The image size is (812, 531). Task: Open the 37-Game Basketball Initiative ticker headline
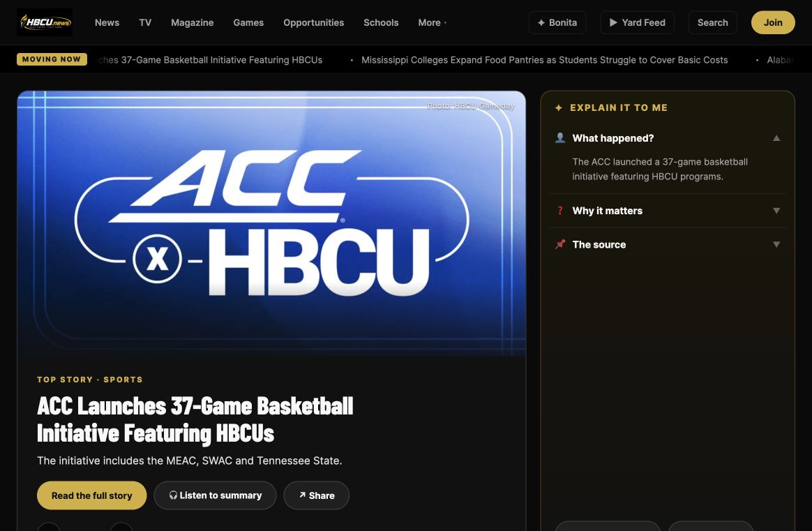(x=210, y=60)
